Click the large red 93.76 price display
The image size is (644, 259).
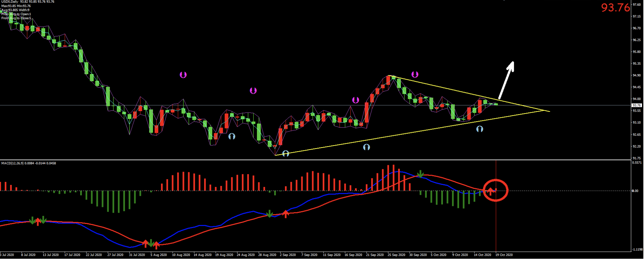tap(615, 7)
